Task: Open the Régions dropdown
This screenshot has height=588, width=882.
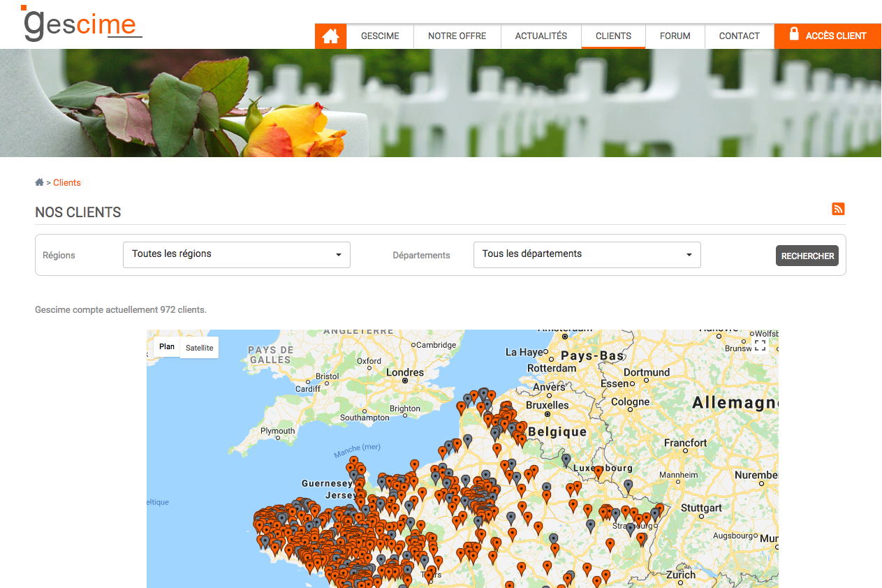Action: click(236, 254)
